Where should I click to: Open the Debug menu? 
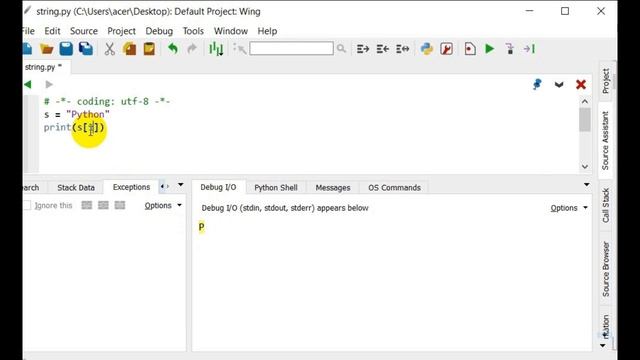click(159, 31)
